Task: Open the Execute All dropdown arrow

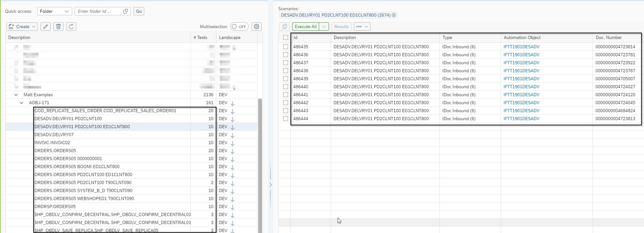Action: [324, 27]
